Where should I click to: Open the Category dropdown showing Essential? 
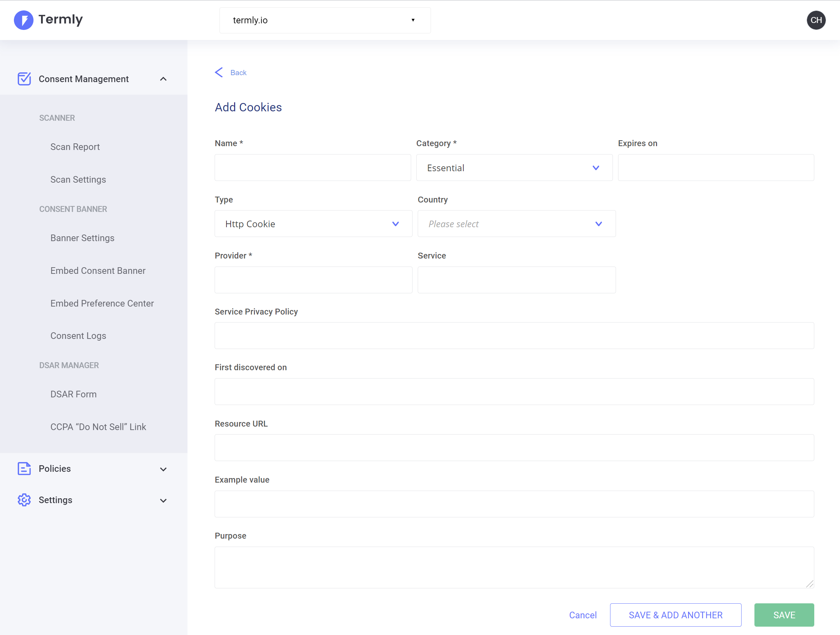click(x=514, y=168)
